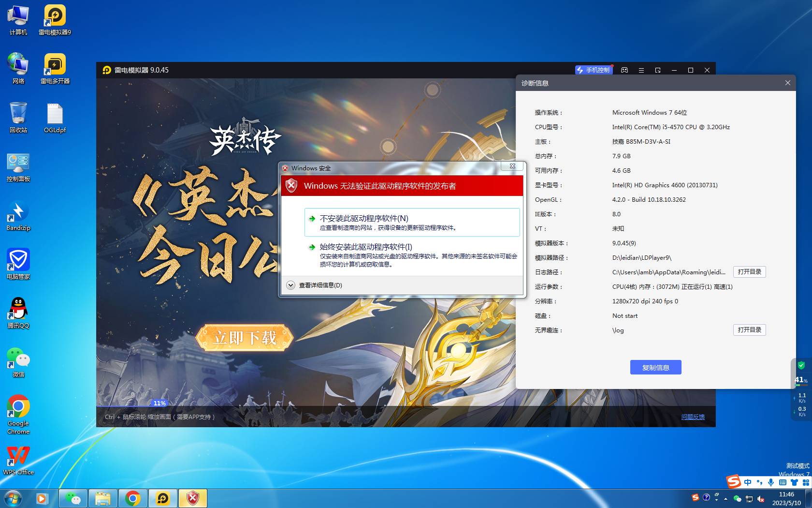Click the 复制信息 copy info button

pyautogui.click(x=655, y=367)
